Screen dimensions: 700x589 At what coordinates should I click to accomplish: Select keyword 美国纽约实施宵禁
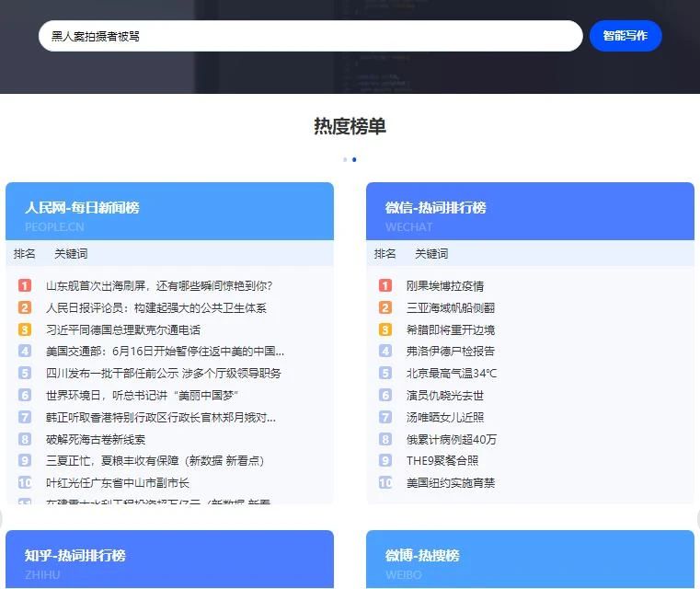point(451,483)
